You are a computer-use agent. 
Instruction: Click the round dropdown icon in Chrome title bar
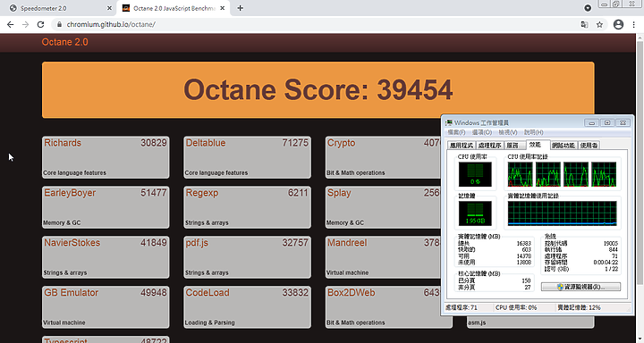point(588,8)
